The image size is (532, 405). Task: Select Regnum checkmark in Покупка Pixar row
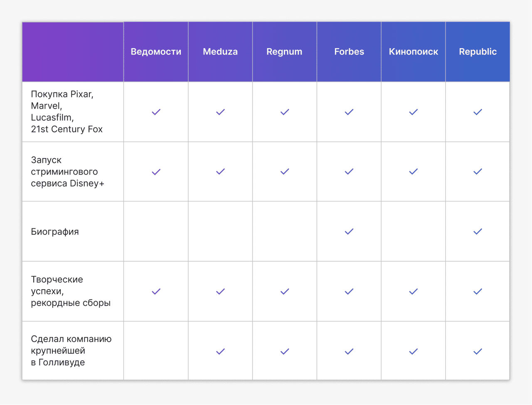(285, 112)
